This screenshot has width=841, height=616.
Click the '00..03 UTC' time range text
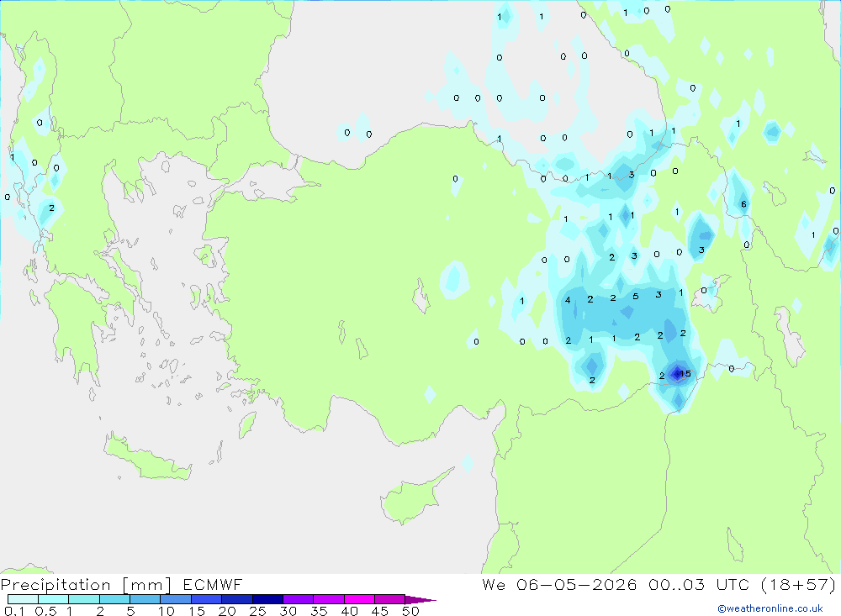(x=699, y=585)
